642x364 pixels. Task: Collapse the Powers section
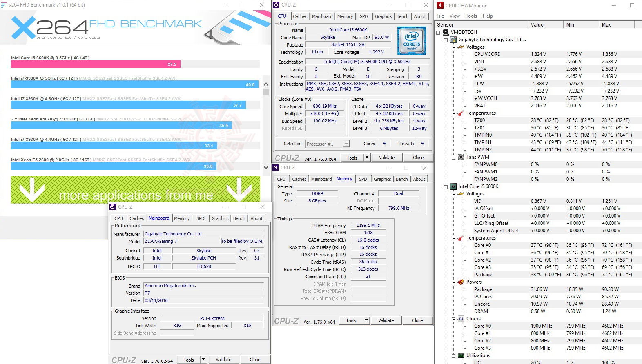tap(453, 282)
